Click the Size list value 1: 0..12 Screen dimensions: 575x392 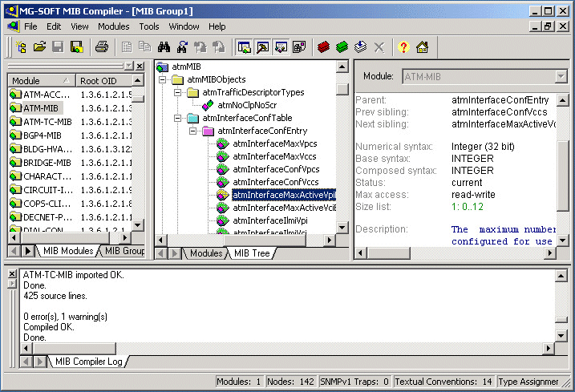(x=468, y=207)
